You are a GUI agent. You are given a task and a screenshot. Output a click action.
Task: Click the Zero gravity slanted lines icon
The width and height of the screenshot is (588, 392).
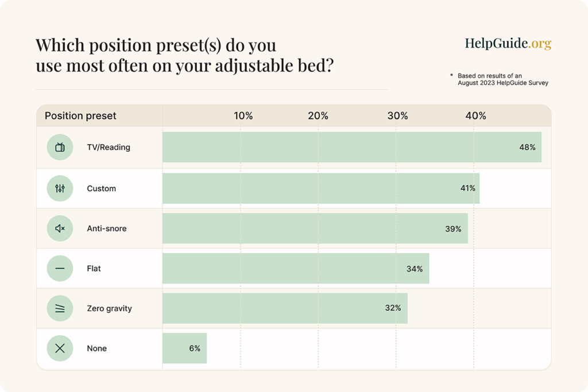tap(60, 309)
